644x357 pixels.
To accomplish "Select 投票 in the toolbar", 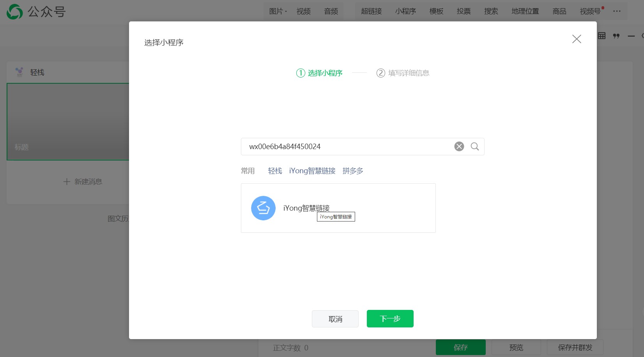I will pyautogui.click(x=464, y=11).
